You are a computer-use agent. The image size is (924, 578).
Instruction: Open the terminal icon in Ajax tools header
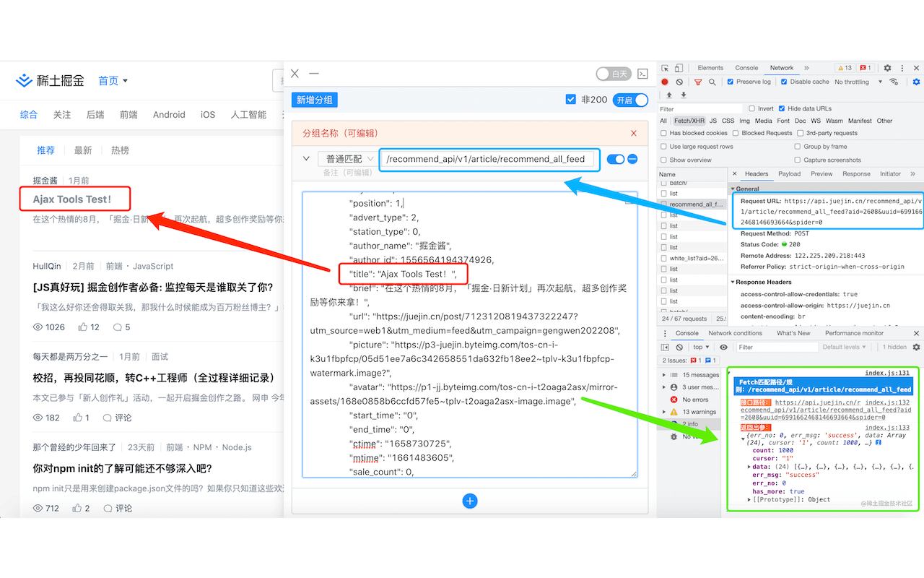[x=642, y=74]
